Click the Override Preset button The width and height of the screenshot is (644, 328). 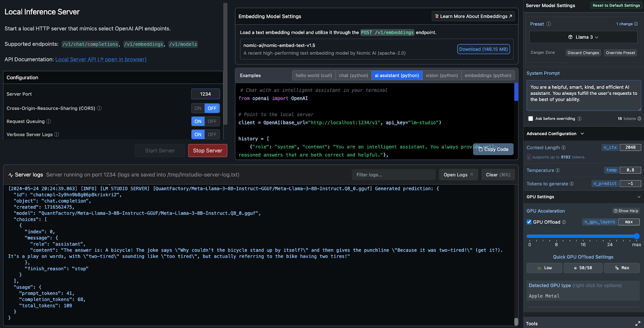(x=620, y=53)
